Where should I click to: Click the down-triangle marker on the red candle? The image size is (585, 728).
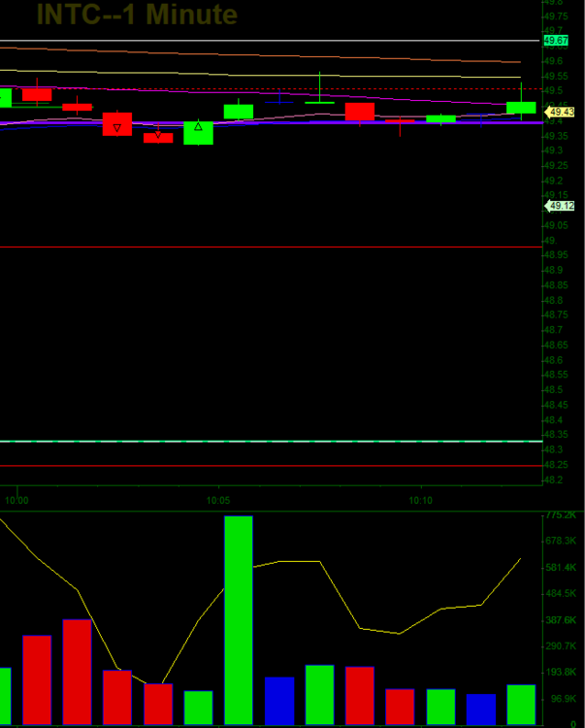117,127
